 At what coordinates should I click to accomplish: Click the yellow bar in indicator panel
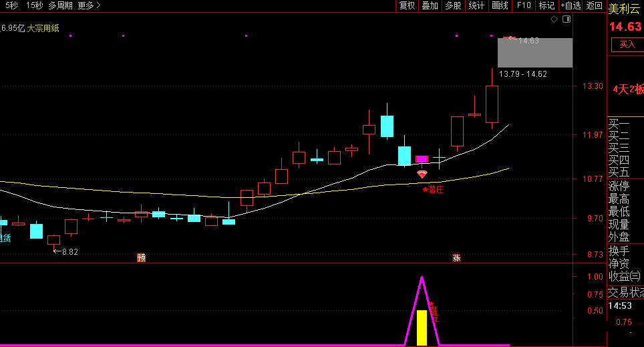point(422,328)
